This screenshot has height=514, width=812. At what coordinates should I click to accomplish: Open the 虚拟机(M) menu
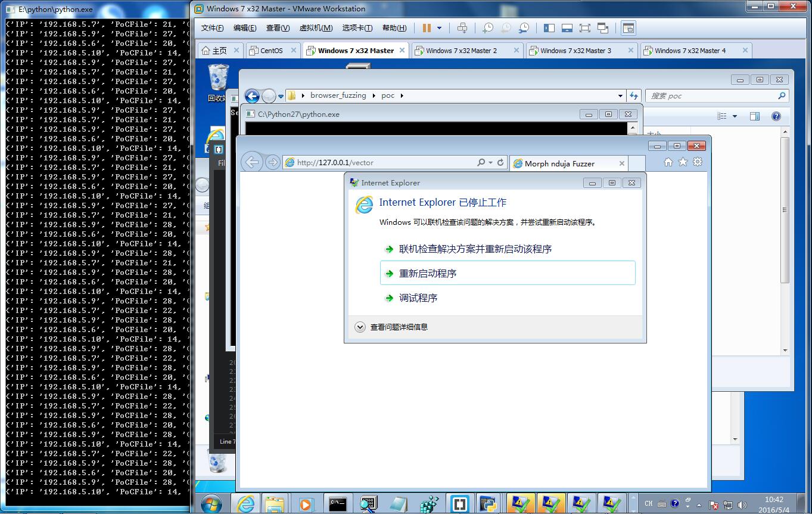click(316, 28)
